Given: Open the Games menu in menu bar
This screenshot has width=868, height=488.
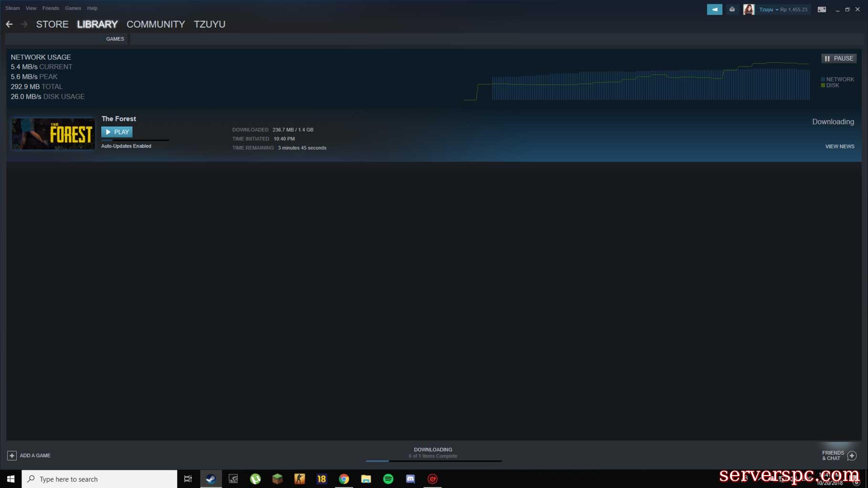Looking at the screenshot, I should [73, 8].
